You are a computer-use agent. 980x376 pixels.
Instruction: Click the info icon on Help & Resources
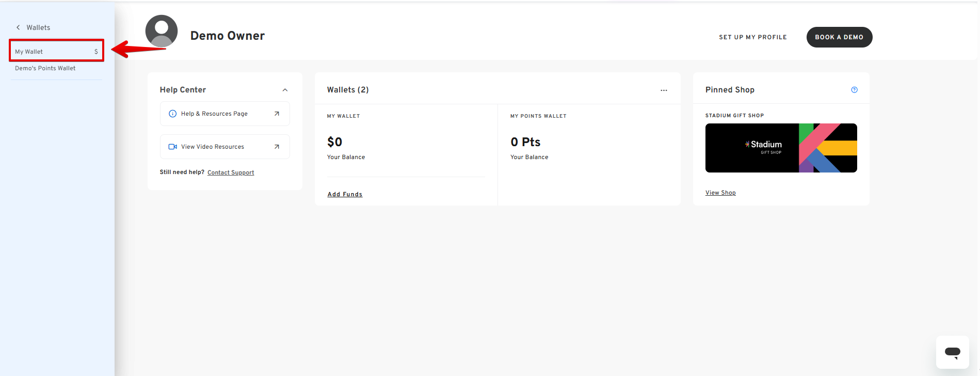point(172,114)
